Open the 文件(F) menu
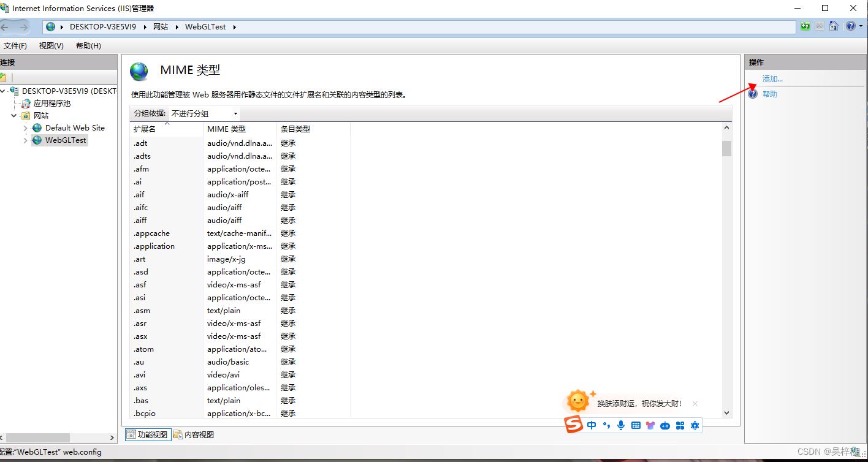The height and width of the screenshot is (462, 868). (15, 46)
